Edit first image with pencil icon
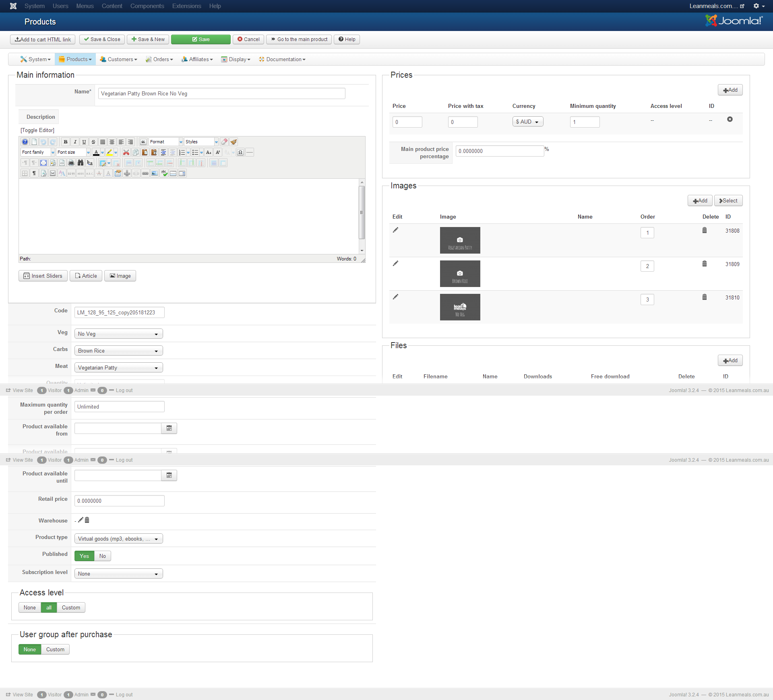773x700 pixels. click(395, 230)
